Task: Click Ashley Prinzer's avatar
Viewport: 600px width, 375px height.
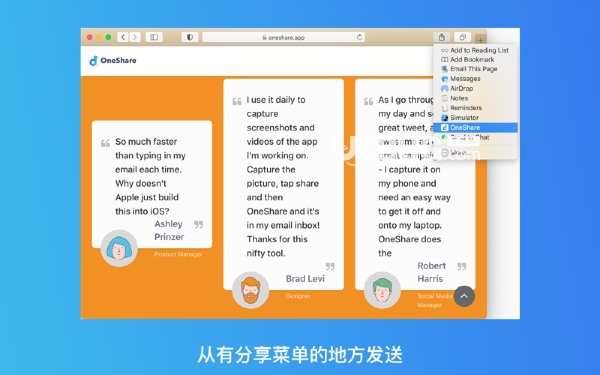Action: click(119, 248)
